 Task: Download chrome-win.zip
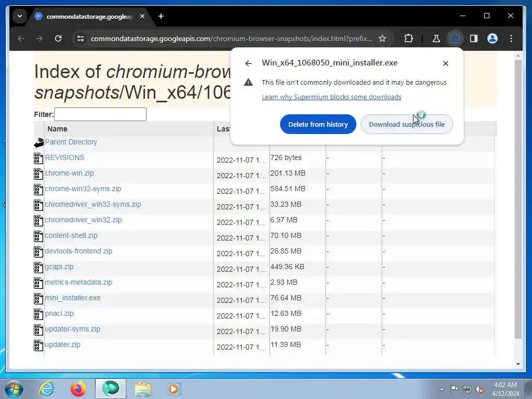tap(69, 173)
